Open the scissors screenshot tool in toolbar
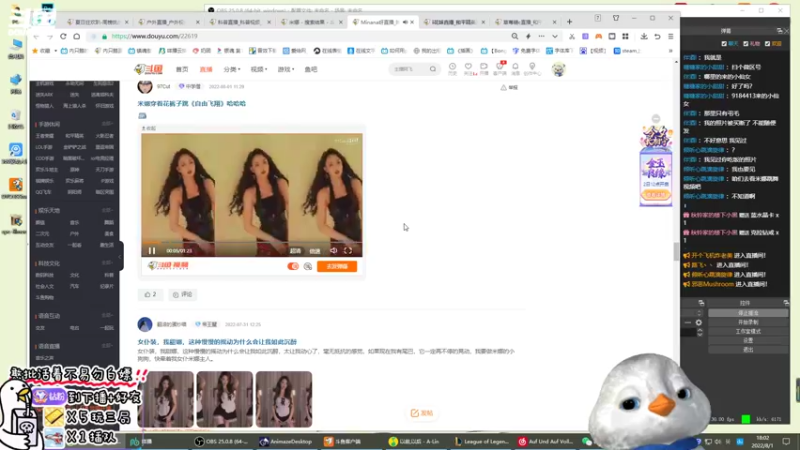This screenshot has width=800, height=450. pos(572,36)
